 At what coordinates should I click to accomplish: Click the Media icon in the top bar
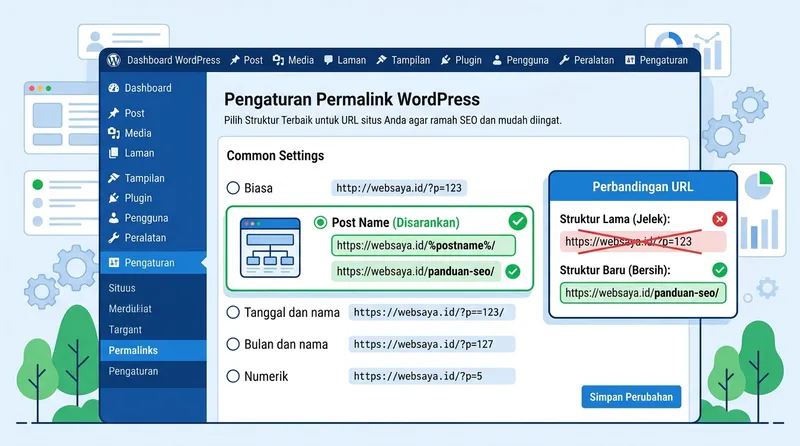278,60
